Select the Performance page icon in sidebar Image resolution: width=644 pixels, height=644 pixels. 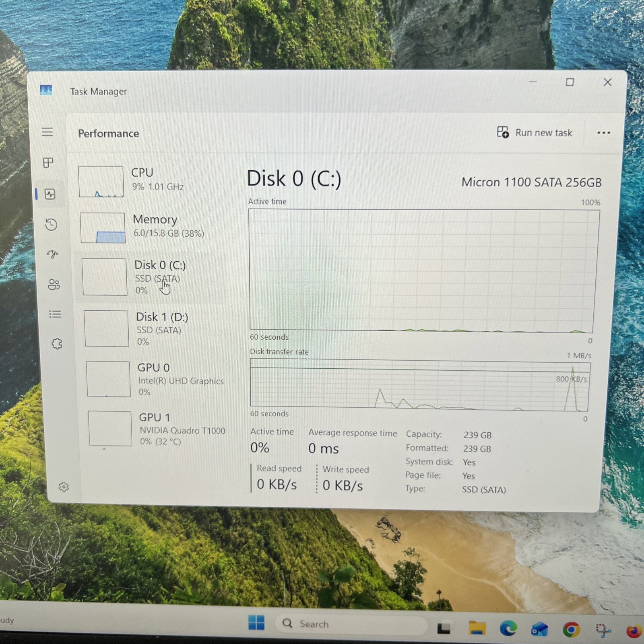[50, 194]
